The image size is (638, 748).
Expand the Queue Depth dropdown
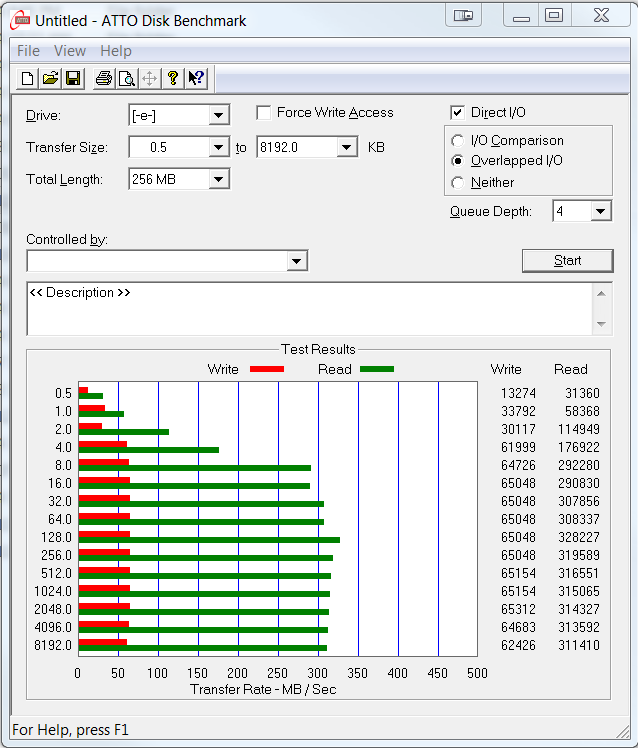[600, 211]
